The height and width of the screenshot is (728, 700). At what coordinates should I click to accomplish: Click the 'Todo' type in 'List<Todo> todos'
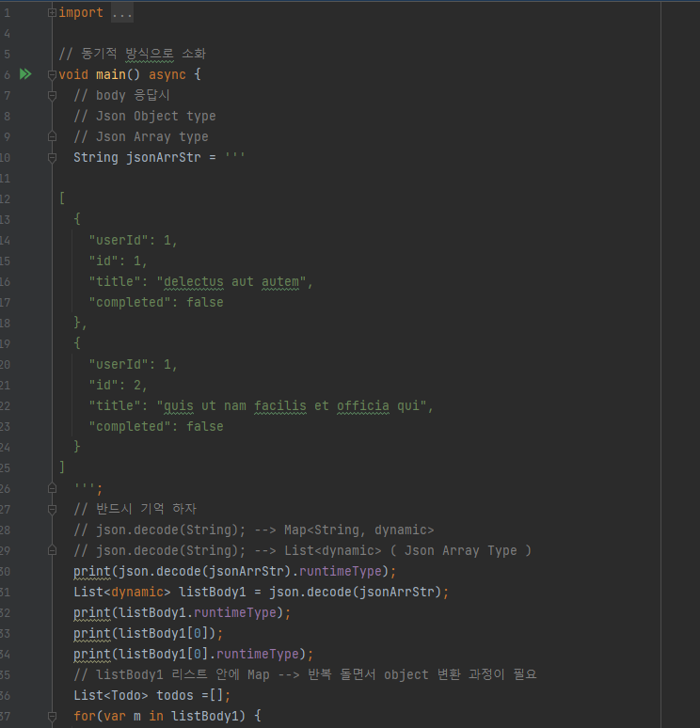[x=125, y=695]
